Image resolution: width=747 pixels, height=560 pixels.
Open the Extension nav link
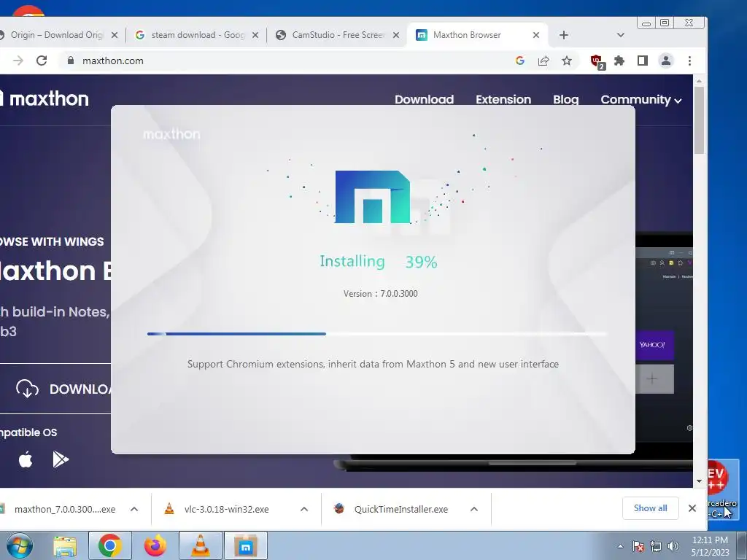[x=503, y=99]
